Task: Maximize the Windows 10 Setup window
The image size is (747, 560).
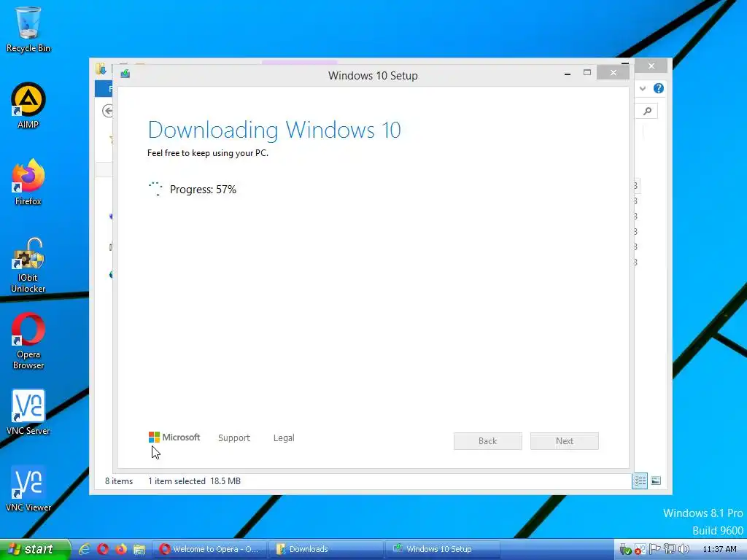Action: pos(587,72)
